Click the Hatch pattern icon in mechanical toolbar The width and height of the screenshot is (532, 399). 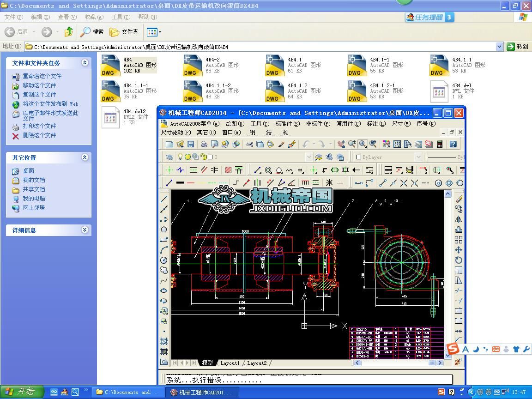coord(228,169)
